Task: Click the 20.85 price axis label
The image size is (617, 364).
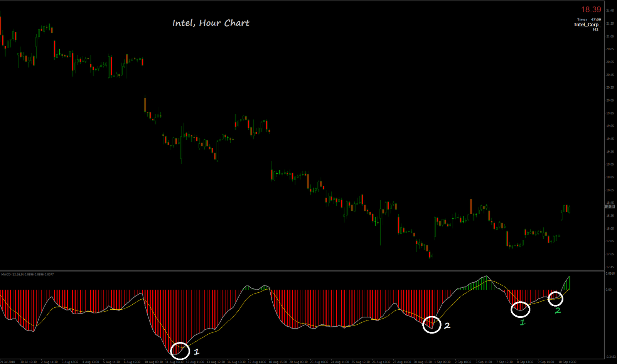Action: 610,49
